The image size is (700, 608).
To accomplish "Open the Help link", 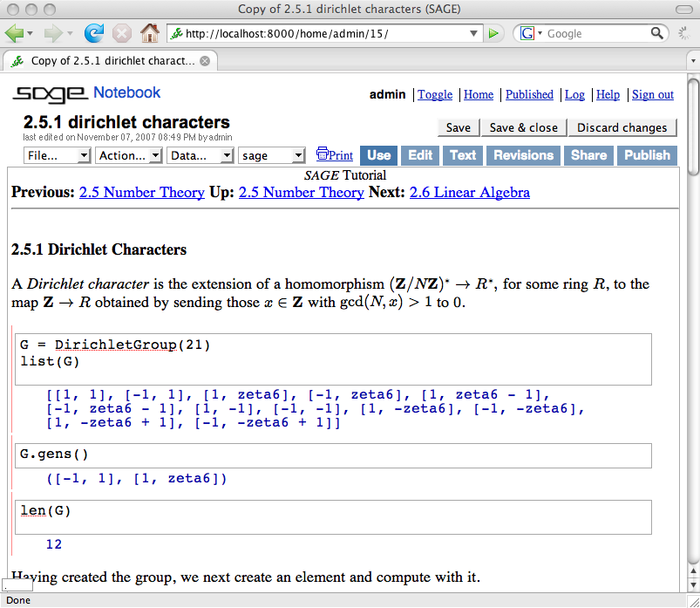I will (x=608, y=95).
